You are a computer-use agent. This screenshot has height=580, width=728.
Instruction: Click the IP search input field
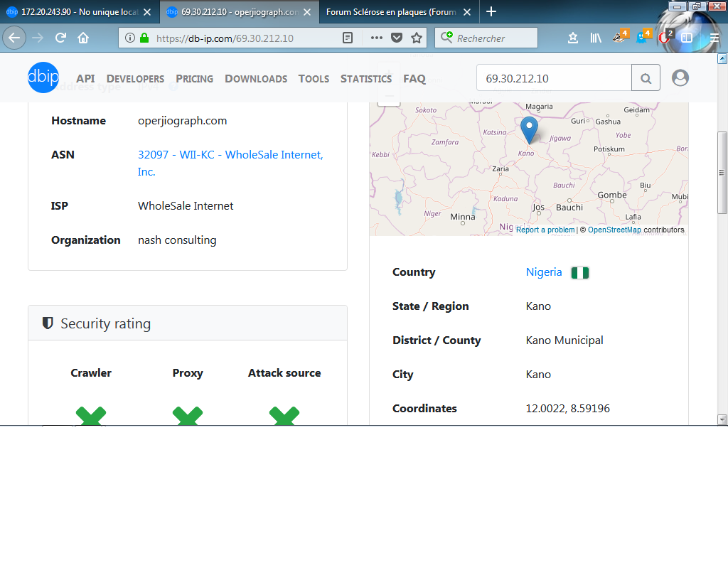pos(554,78)
